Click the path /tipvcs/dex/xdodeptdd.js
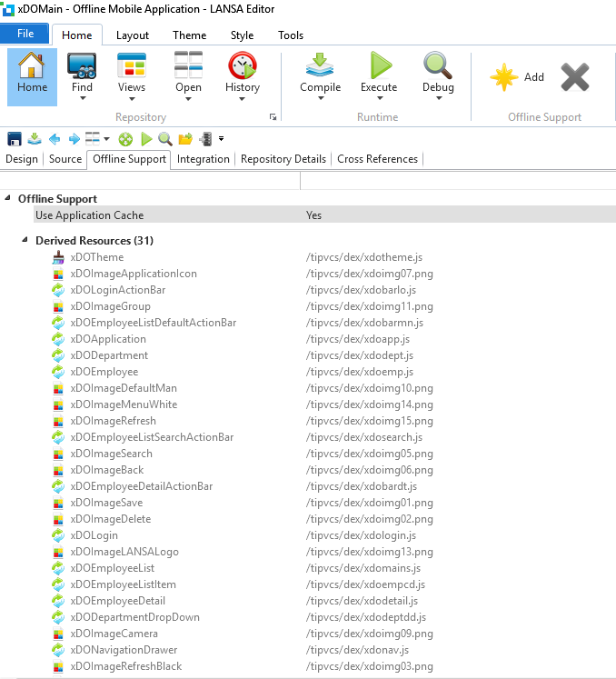The height and width of the screenshot is (679, 616). (366, 617)
